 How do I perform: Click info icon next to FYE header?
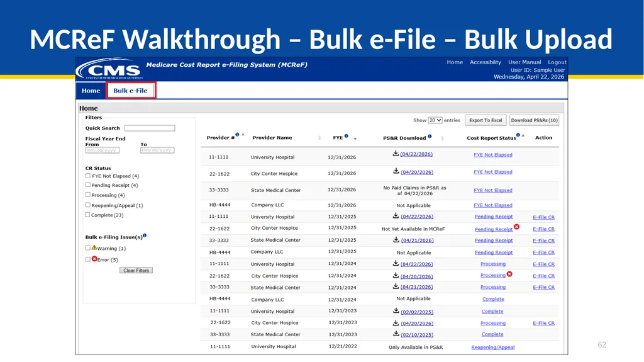(x=347, y=136)
